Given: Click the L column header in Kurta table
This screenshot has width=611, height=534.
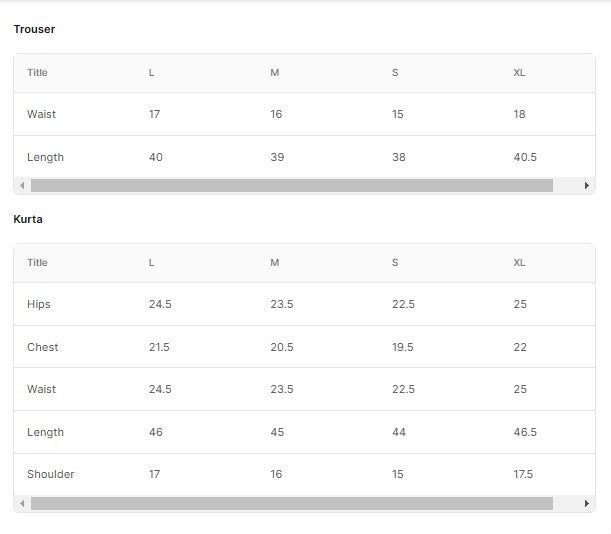Looking at the screenshot, I should pyautogui.click(x=152, y=263).
